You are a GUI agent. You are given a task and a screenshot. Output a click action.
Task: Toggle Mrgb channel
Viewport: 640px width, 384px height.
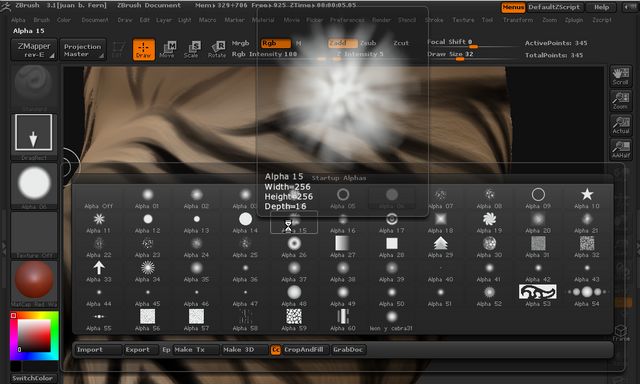click(x=240, y=43)
